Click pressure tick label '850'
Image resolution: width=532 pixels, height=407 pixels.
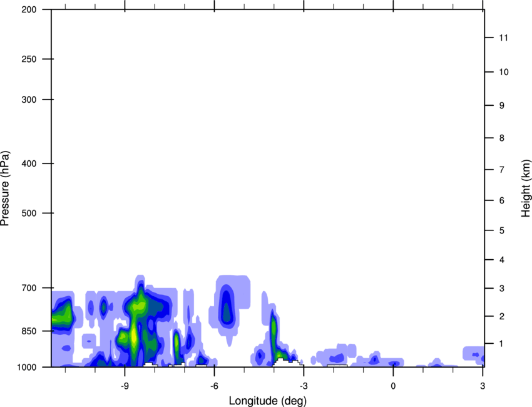coord(29,331)
